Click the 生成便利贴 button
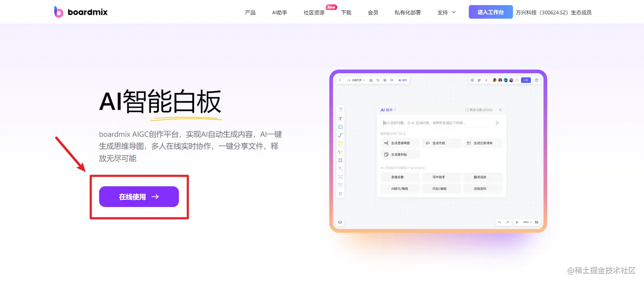 point(400,154)
